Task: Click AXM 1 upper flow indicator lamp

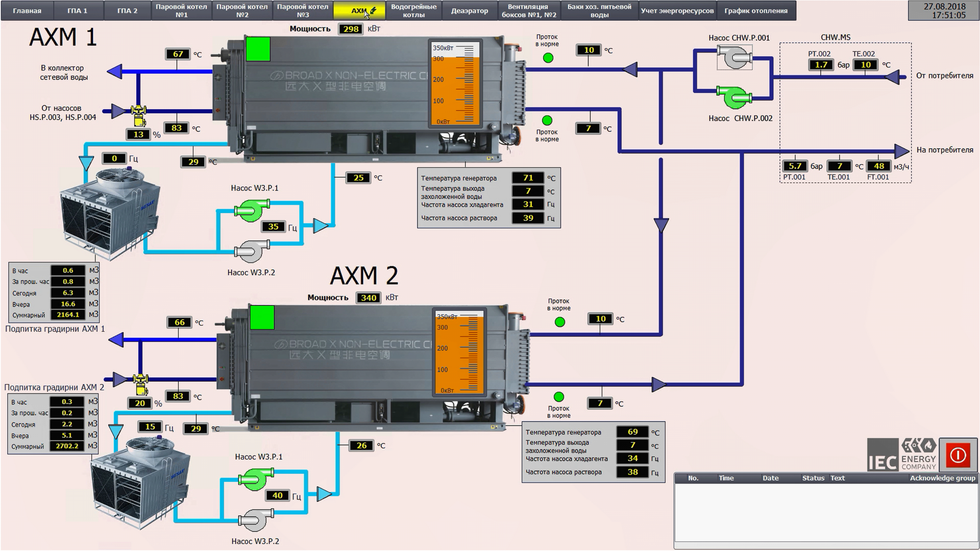Action: point(548,58)
